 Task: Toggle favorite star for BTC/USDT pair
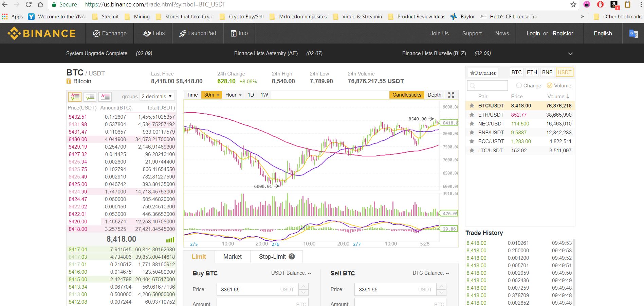(x=472, y=106)
